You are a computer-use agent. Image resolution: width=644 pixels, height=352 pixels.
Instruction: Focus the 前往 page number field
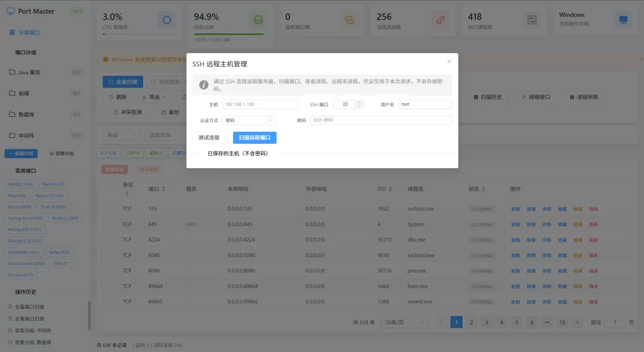pos(615,322)
